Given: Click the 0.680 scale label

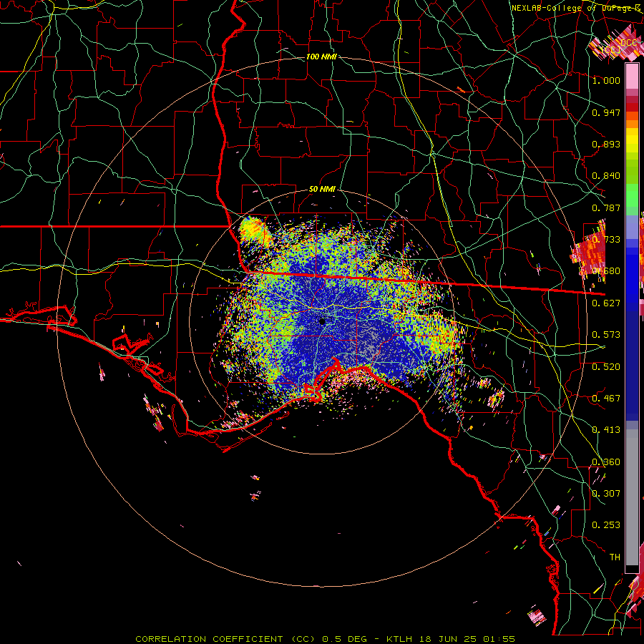Looking at the screenshot, I should [x=606, y=270].
